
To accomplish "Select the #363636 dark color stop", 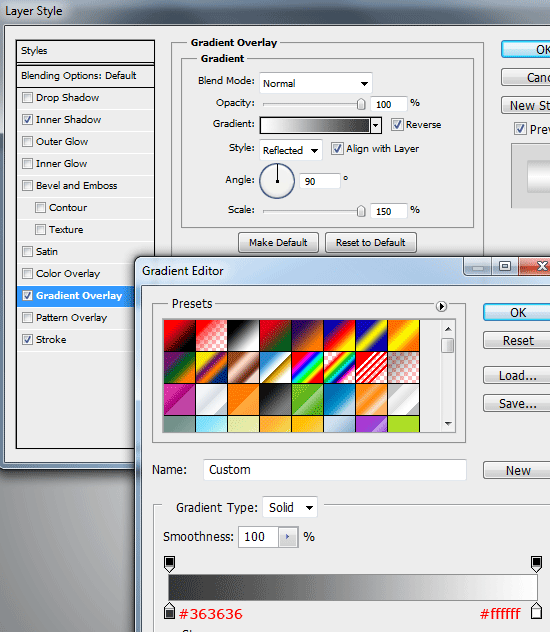I will 170,611.
